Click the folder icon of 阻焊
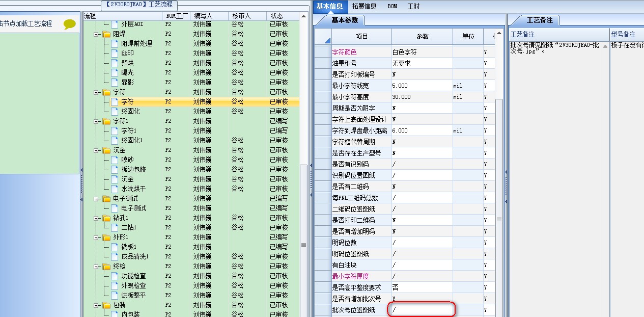This screenshot has width=644, height=317. (106, 34)
